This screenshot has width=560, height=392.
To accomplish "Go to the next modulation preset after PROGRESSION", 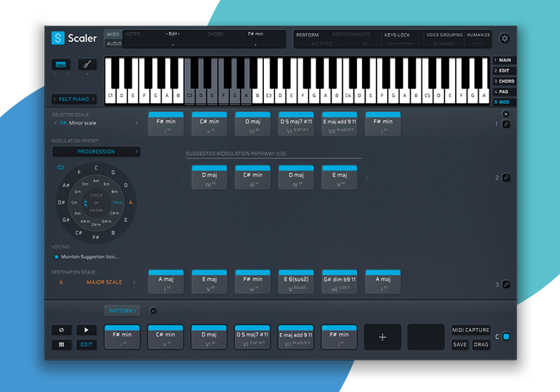I will (x=136, y=151).
